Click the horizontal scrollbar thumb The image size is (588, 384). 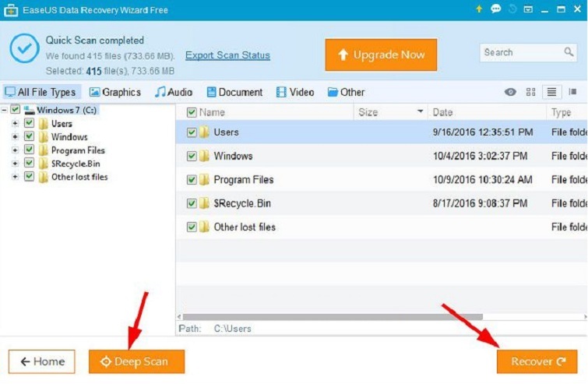333,317
